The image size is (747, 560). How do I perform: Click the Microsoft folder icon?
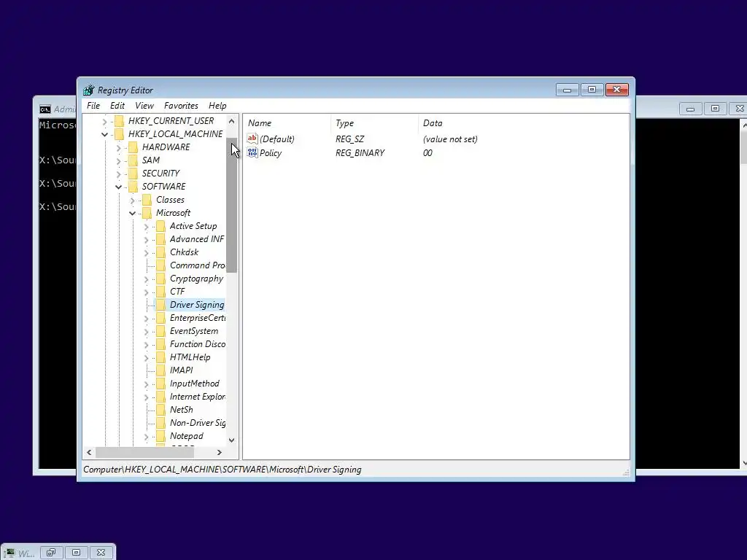point(147,212)
